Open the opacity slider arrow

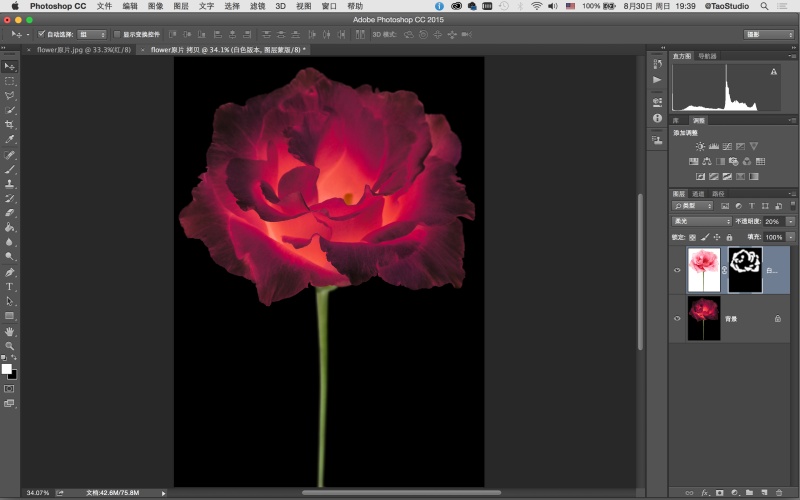pos(790,221)
